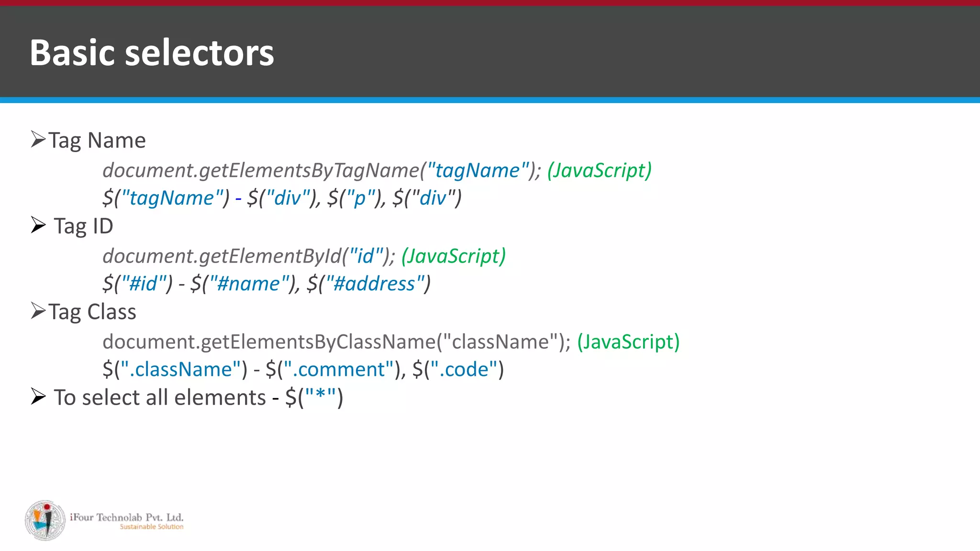The width and height of the screenshot is (980, 551).
Task: Click the document.getElementsByTagName code line
Action: [377, 170]
